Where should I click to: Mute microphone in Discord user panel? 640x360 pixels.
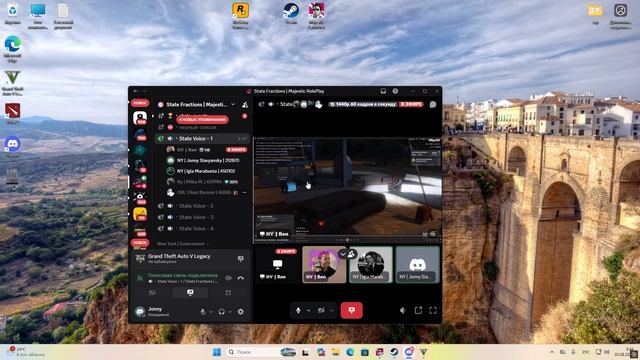tap(203, 312)
